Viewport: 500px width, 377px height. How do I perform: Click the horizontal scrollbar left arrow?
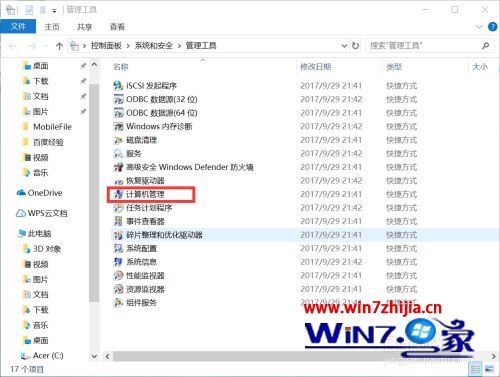pos(107,356)
